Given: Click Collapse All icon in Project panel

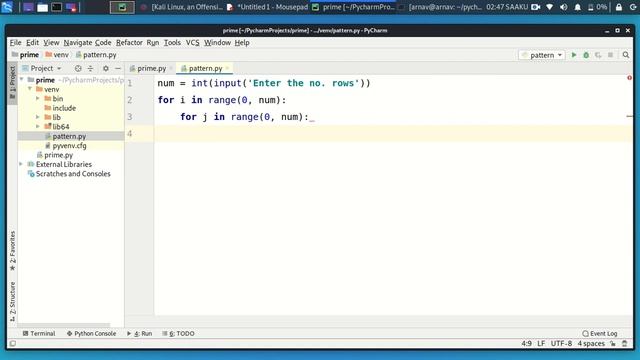Looking at the screenshot, I should point(90,69).
